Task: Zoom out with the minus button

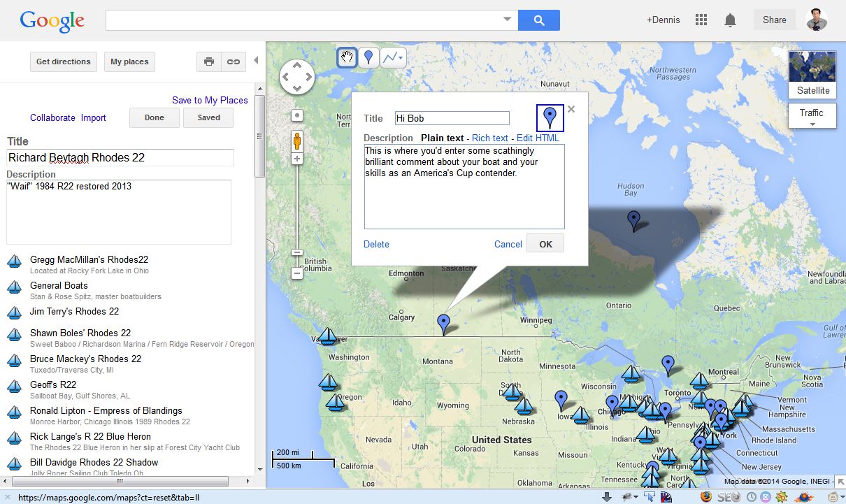Action: tap(297, 273)
